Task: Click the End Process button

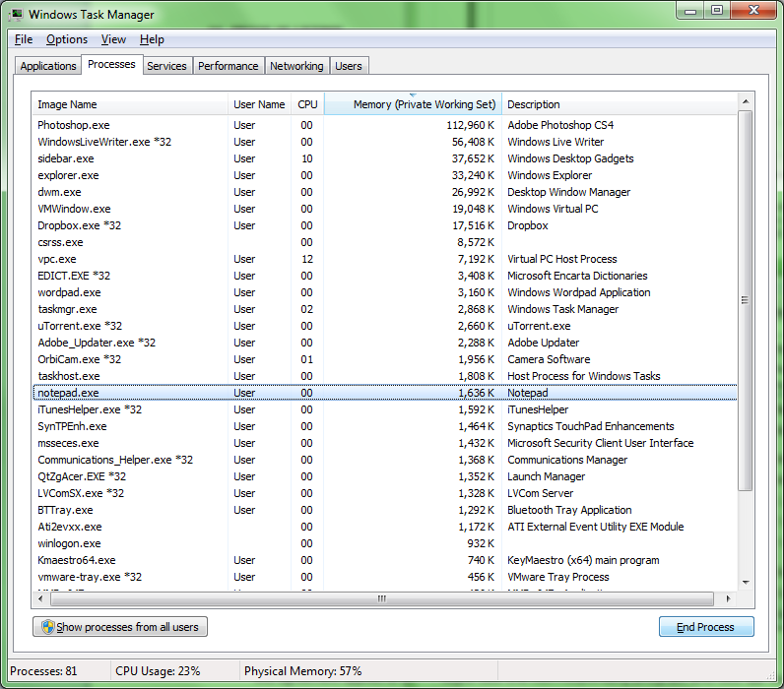Action: (x=705, y=627)
